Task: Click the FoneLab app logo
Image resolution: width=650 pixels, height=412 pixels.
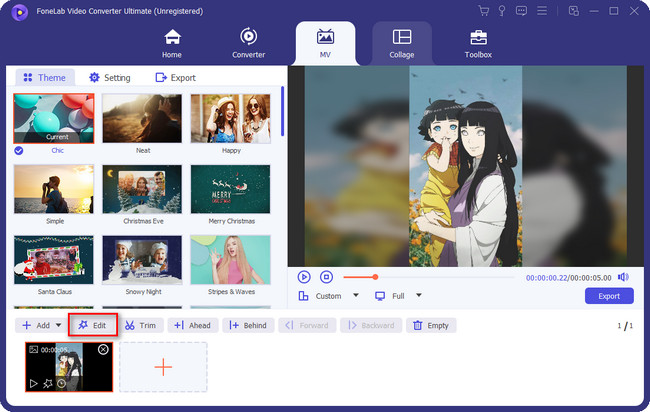Action: point(19,12)
